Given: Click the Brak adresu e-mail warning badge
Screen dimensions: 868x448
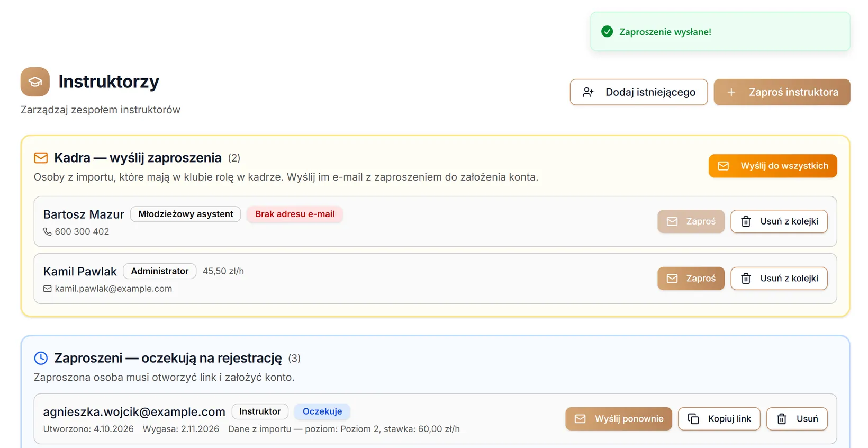Looking at the screenshot, I should pyautogui.click(x=295, y=214).
